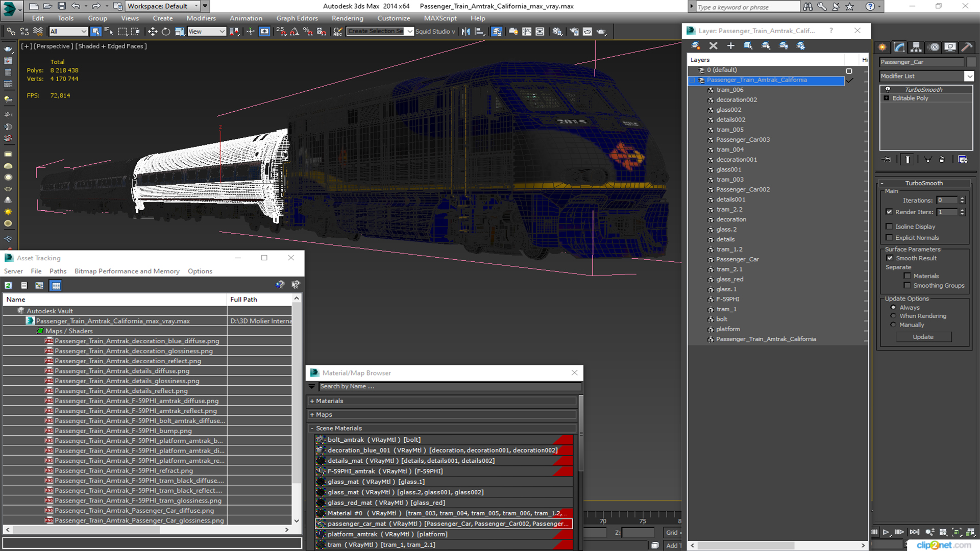
Task: Click the Mirror tool icon
Action: tap(465, 32)
